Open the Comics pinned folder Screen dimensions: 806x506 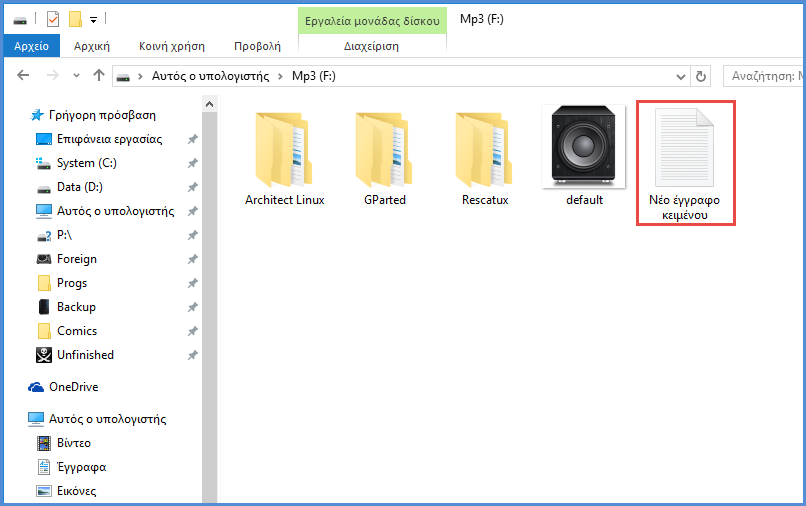click(77, 331)
